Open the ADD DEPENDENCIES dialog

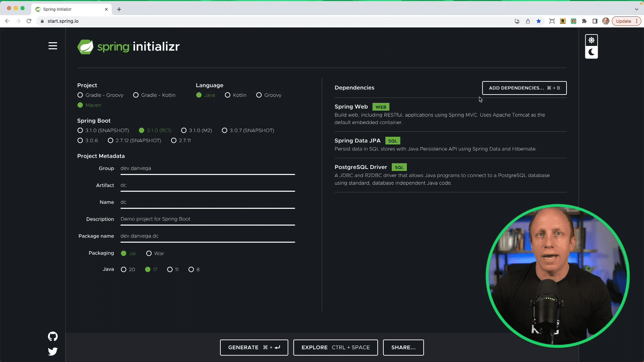(524, 88)
